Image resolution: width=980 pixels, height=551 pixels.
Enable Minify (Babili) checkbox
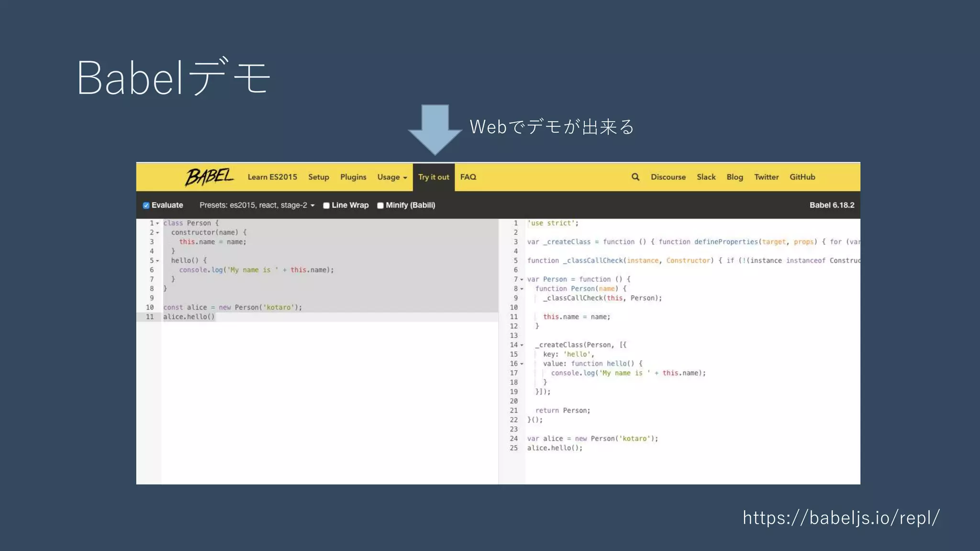[380, 206]
